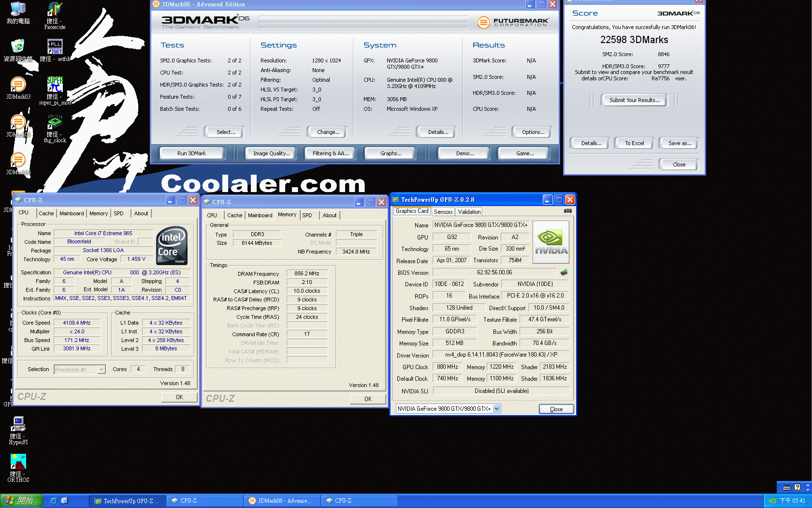Open Graphs... in 3DMark06
The image size is (812, 508).
(391, 153)
